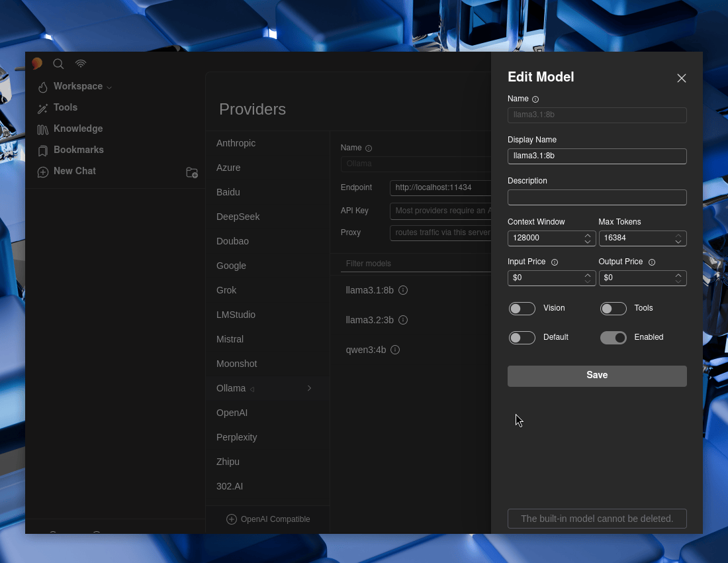Screen dimensions: 728x563
Task: Click the Context Window stepper arrows
Action: 588,238
